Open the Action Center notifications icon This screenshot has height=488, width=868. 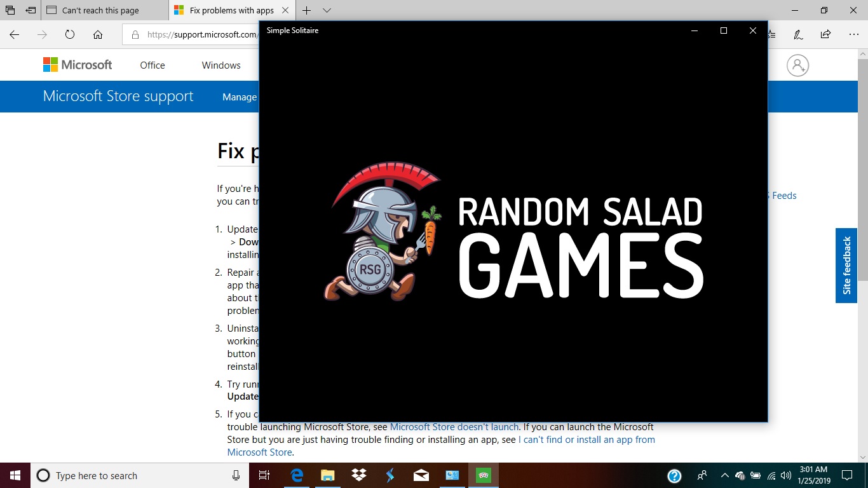coord(847,475)
